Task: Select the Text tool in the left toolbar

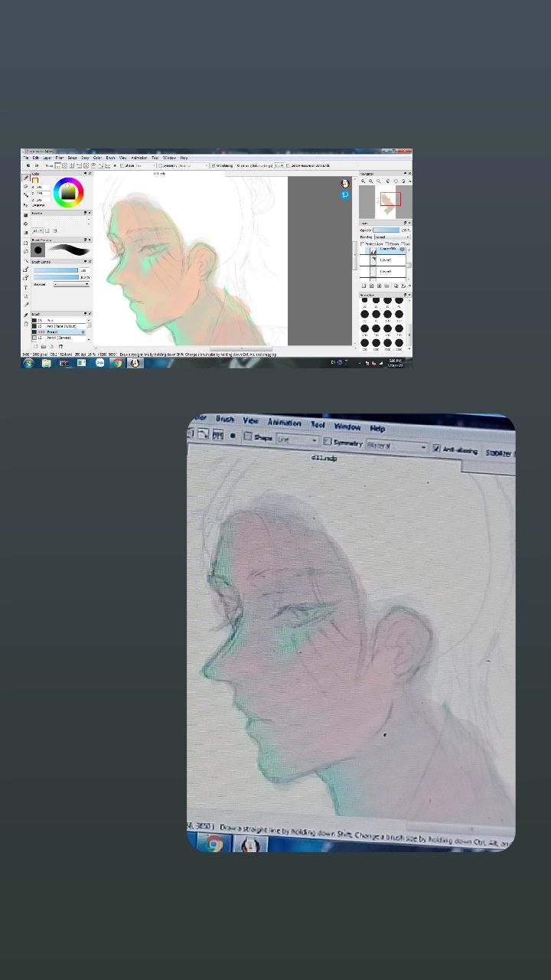Action: (25, 287)
